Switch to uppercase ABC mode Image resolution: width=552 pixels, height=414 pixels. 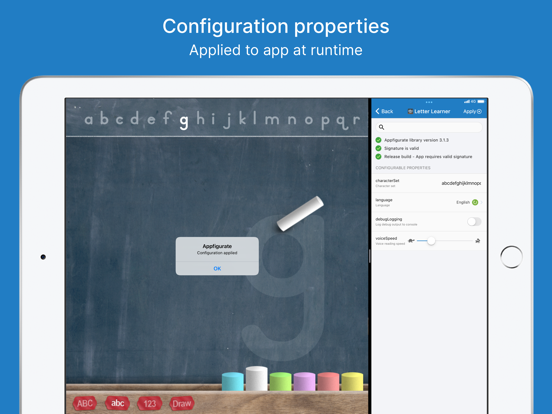tap(85, 403)
